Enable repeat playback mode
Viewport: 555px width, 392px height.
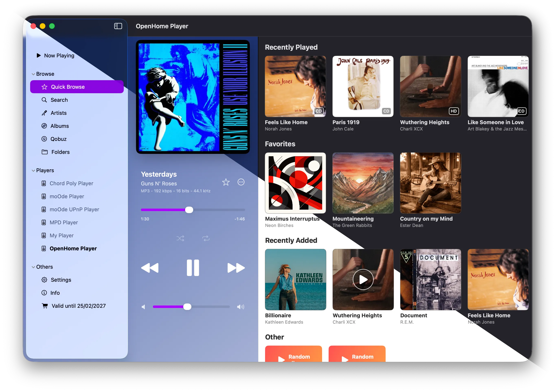click(x=206, y=239)
